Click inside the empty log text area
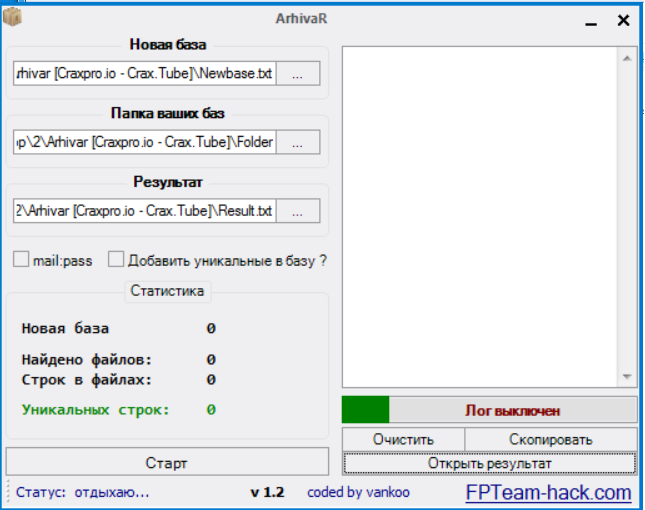645x510 pixels. click(480, 215)
